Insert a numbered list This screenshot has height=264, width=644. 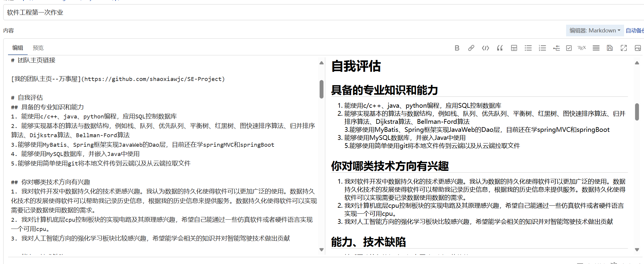(542, 48)
